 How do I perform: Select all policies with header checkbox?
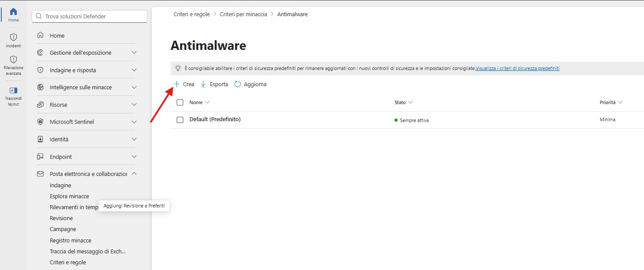tap(180, 102)
